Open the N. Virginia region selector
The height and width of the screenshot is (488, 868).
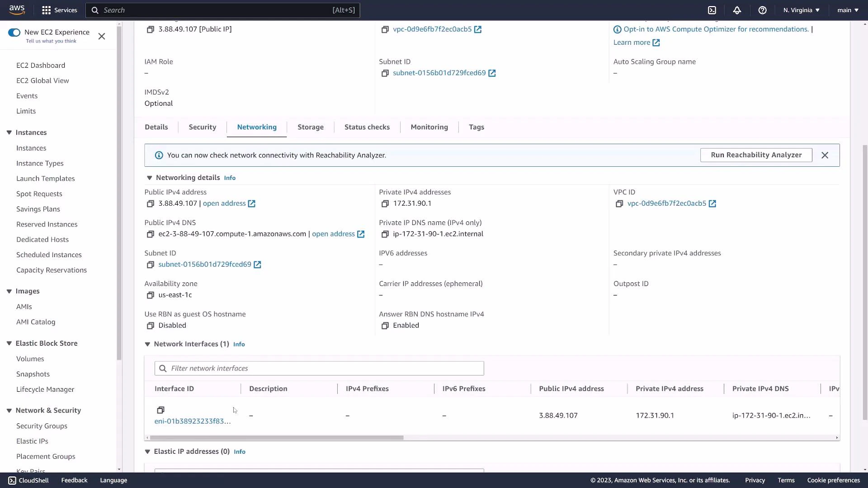801,10
